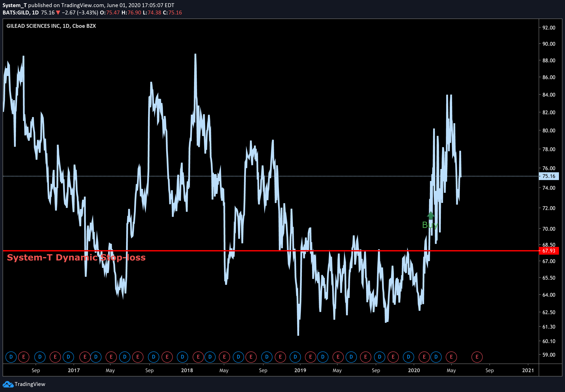Click the red horizontal stop-loss line
The height and width of the screenshot is (392, 565).
click(270, 251)
